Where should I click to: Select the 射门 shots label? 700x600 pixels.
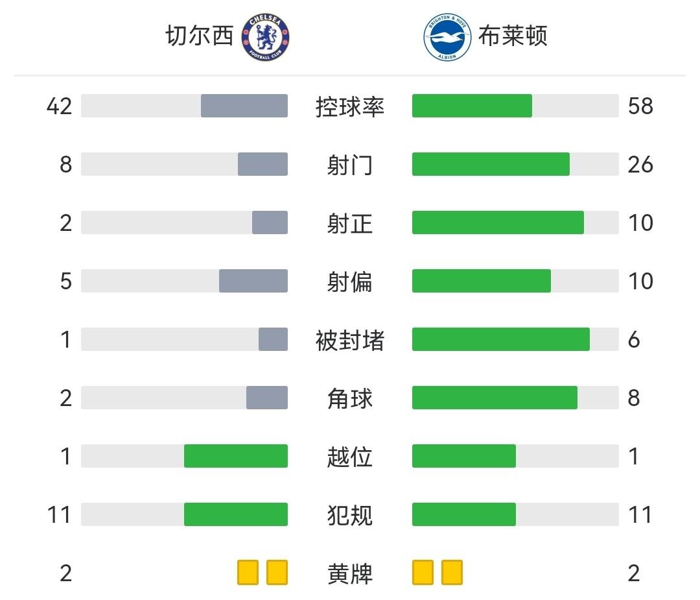pyautogui.click(x=350, y=165)
